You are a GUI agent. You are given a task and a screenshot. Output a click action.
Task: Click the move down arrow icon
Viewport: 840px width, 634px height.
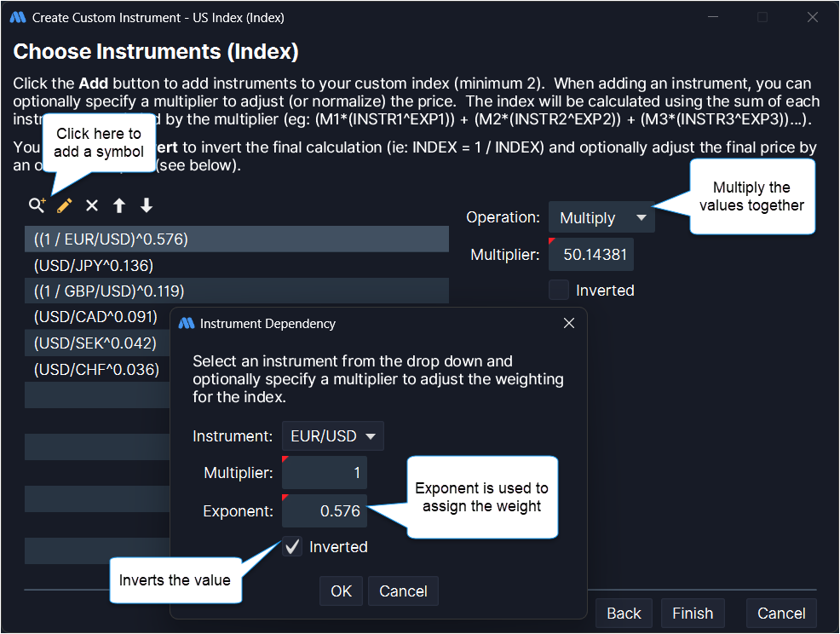point(147,205)
